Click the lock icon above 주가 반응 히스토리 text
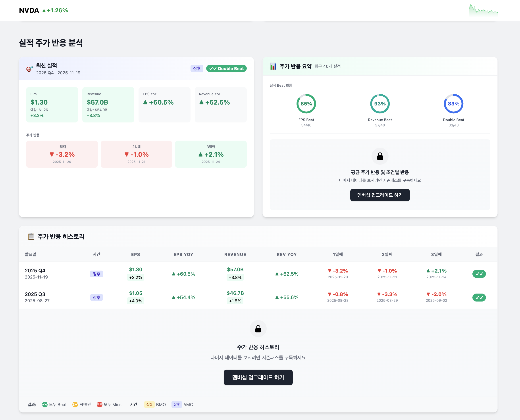 [258, 328]
